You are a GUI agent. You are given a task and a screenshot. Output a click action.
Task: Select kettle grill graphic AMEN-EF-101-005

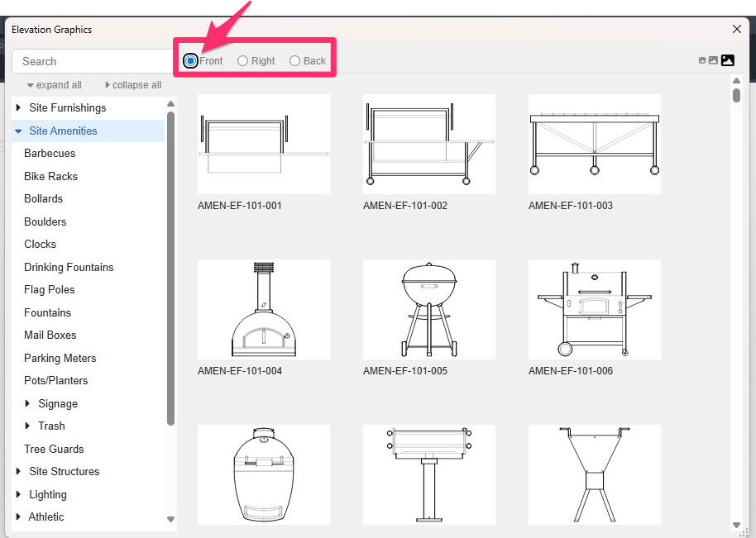pos(428,309)
